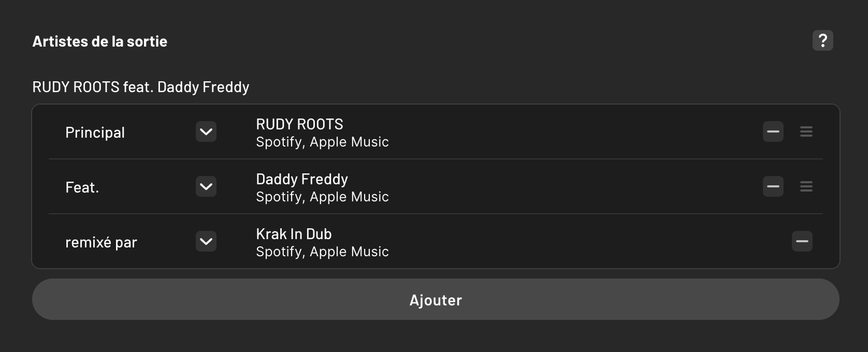Click the Krak In Dub artist name
Viewport: 868px width, 352px height.
pyautogui.click(x=294, y=234)
